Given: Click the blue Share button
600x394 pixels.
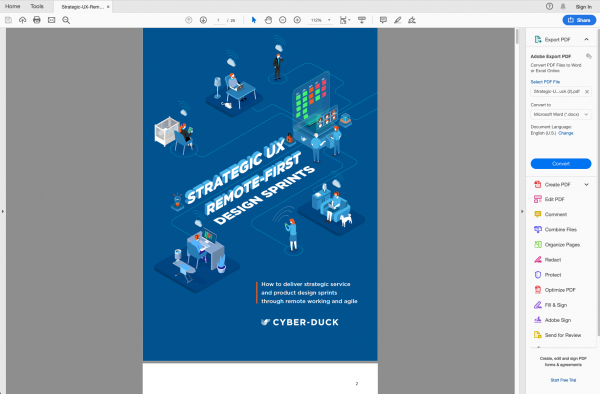Looking at the screenshot, I should click(x=579, y=20).
